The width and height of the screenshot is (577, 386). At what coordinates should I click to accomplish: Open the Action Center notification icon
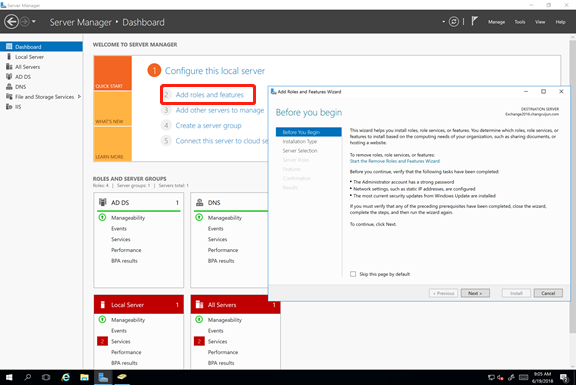click(564, 378)
